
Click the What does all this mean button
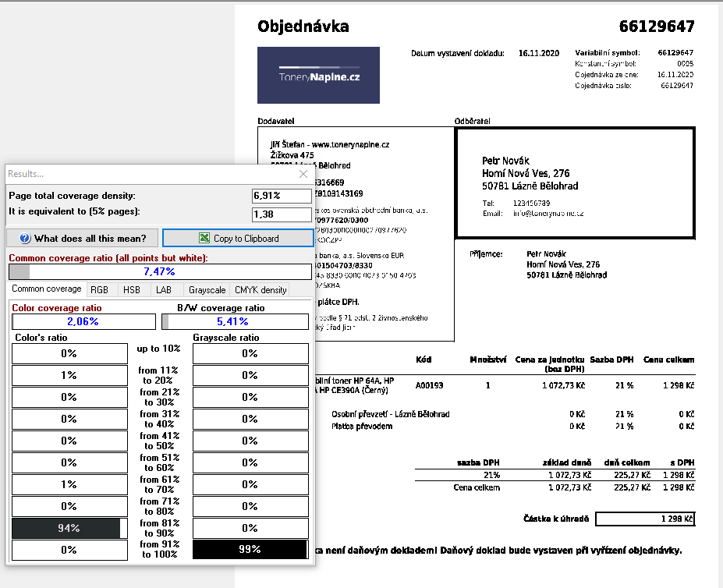tap(83, 238)
